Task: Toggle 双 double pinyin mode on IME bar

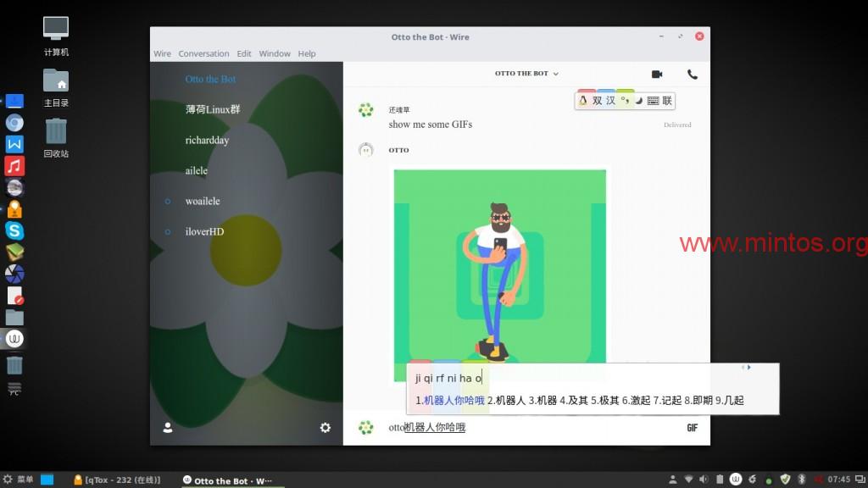Action: point(597,101)
